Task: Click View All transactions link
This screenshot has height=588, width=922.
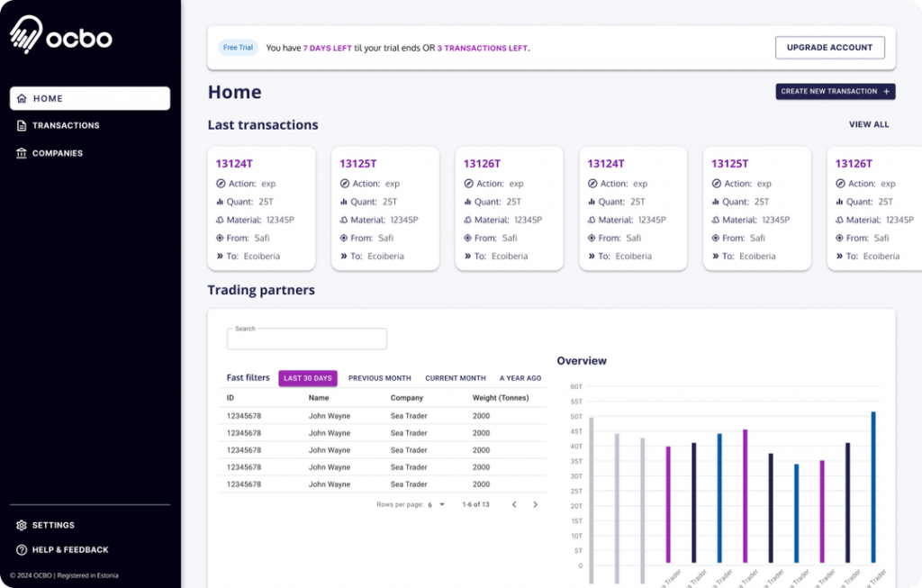Action: [x=868, y=125]
